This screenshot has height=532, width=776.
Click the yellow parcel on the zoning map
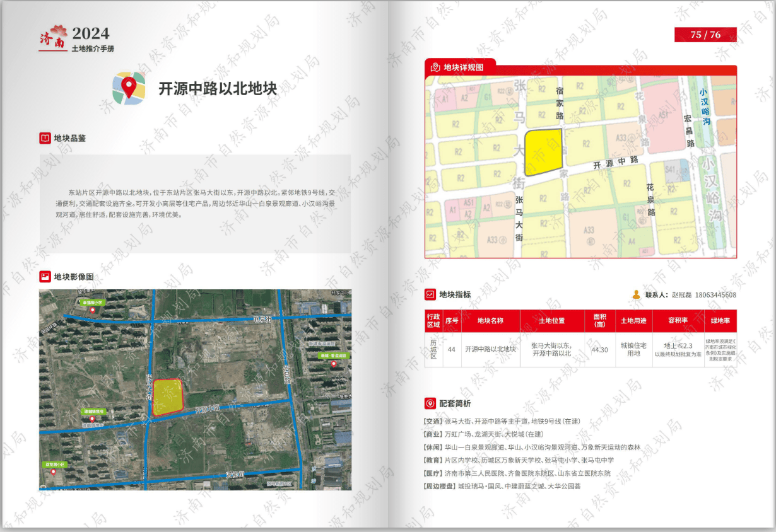point(543,152)
